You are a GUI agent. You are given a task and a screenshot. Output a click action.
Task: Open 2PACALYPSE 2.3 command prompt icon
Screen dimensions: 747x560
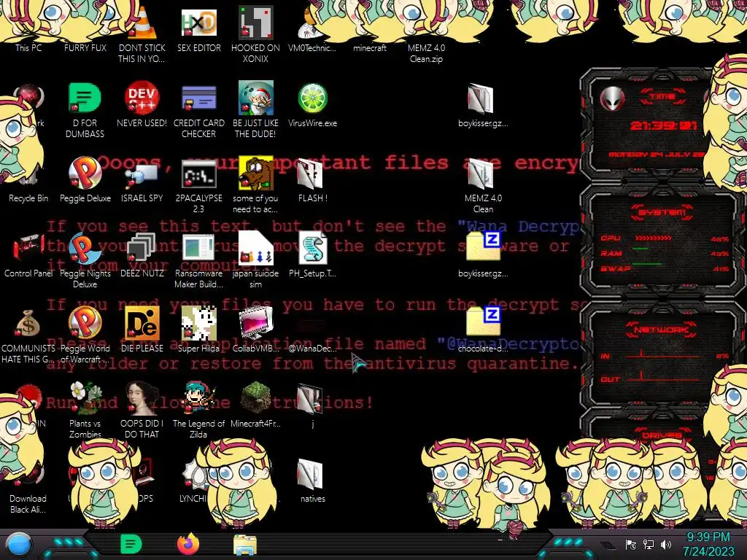pyautogui.click(x=199, y=173)
